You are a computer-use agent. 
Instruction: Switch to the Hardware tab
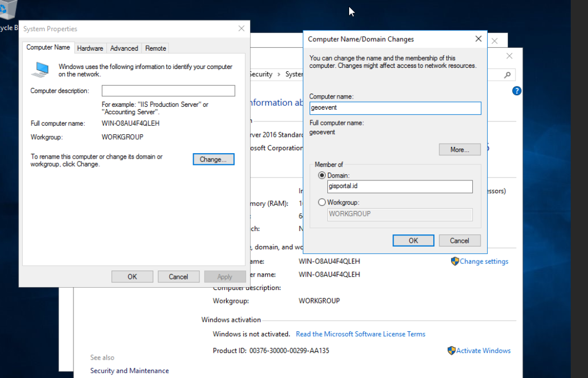pos(90,48)
